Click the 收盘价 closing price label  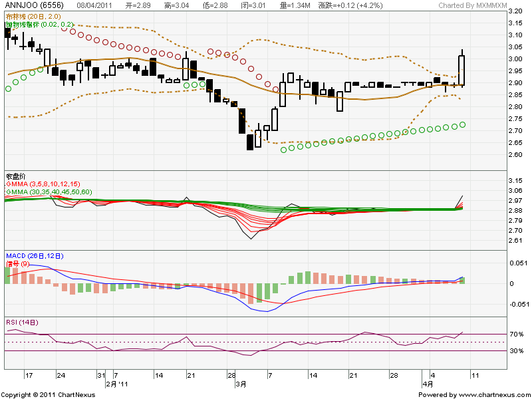tap(15, 176)
